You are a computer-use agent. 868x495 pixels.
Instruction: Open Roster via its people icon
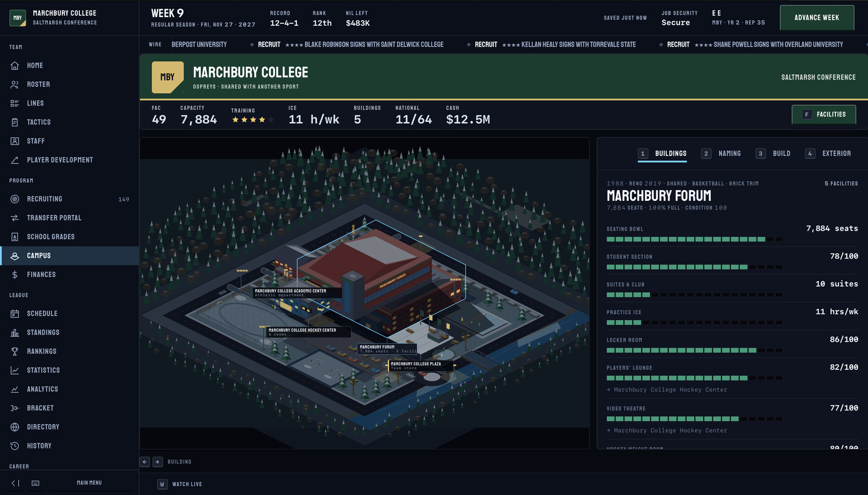[x=15, y=84]
